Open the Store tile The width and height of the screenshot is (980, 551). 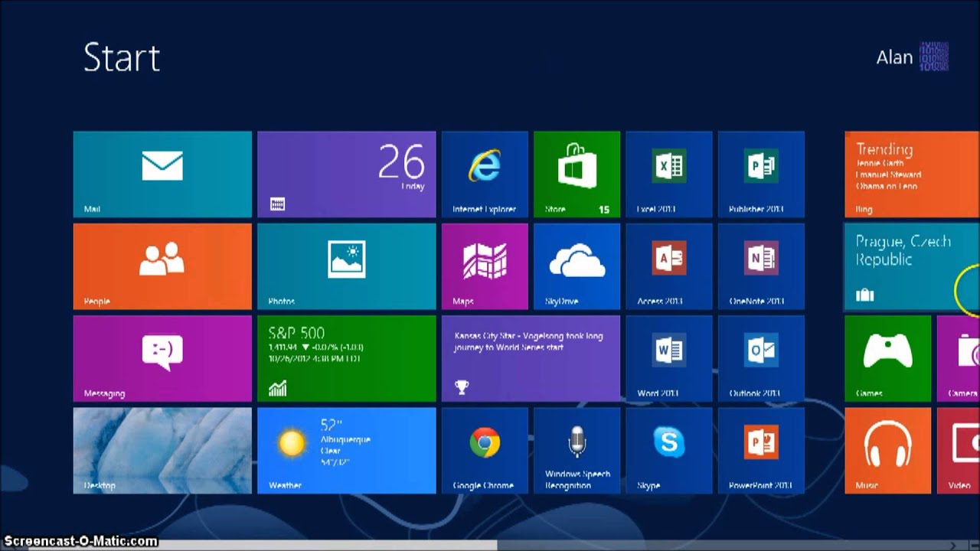tap(577, 174)
